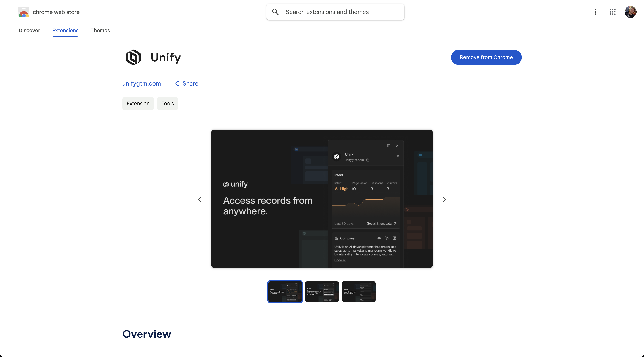Select the Extensions tab
The width and height of the screenshot is (644, 357).
65,31
